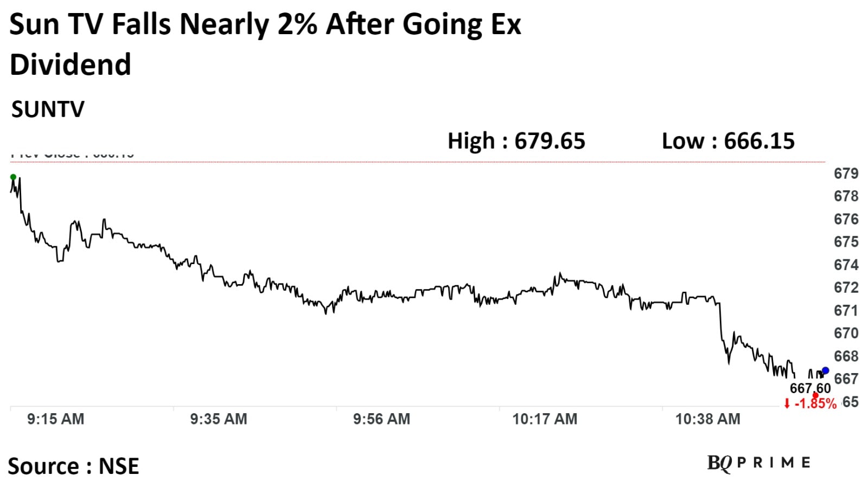Click the Low : 666.15 value
The height and width of the screenshot is (488, 868).
[727, 142]
